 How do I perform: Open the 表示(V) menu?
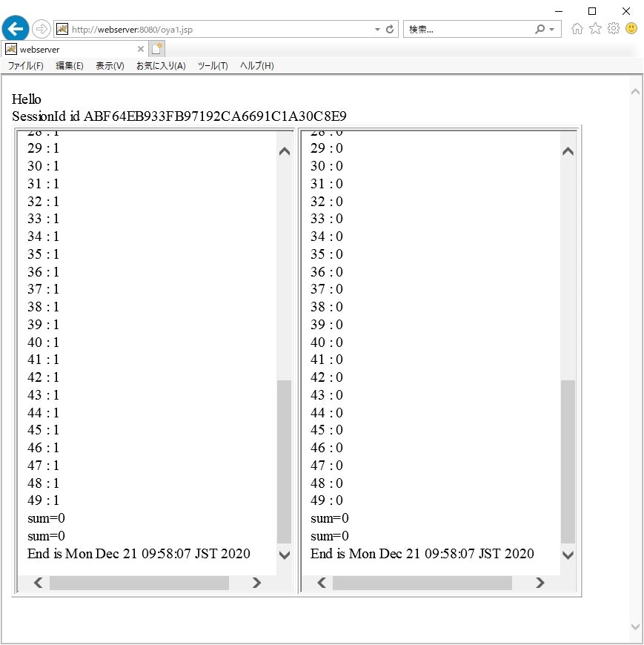[x=110, y=66]
